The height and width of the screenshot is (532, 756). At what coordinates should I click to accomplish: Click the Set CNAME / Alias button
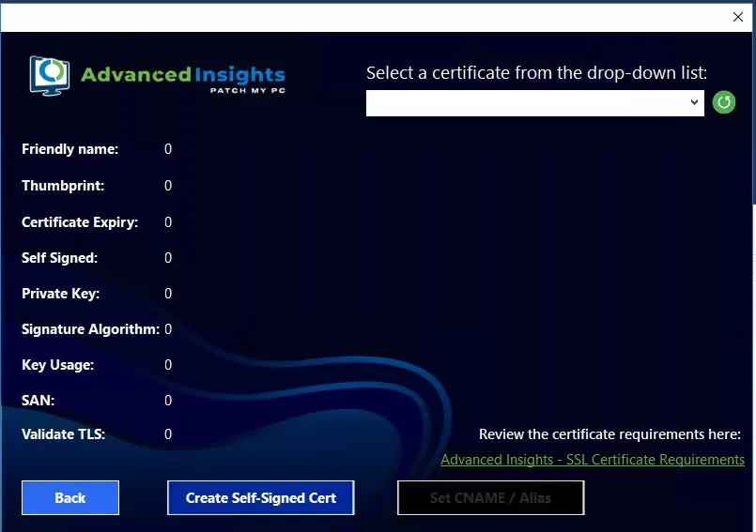pos(491,498)
